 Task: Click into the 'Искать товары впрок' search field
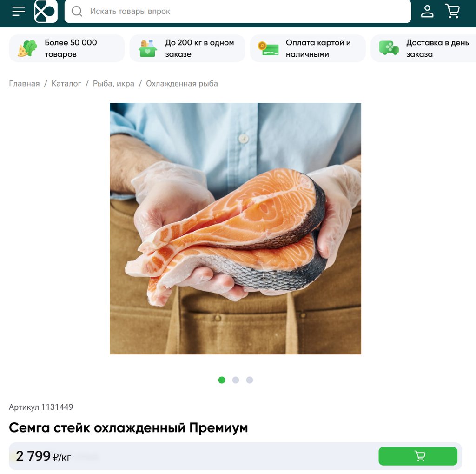coord(238,11)
